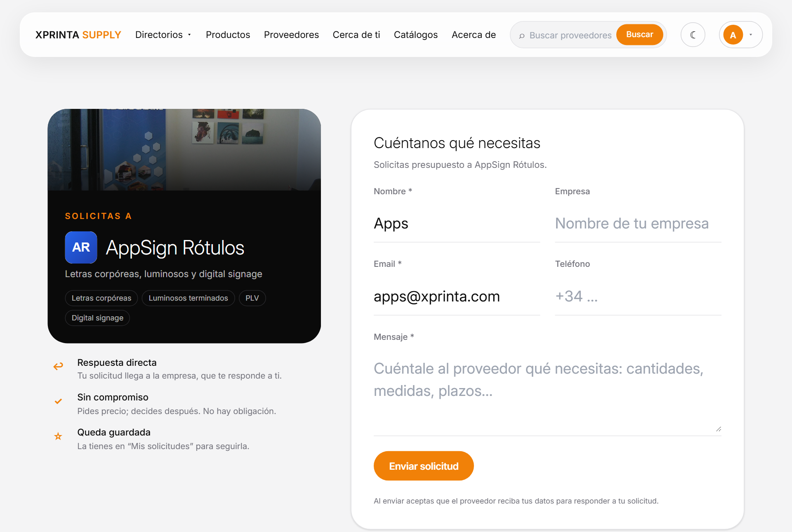This screenshot has width=792, height=532.
Task: Select the Digital signage tag
Action: pos(97,318)
